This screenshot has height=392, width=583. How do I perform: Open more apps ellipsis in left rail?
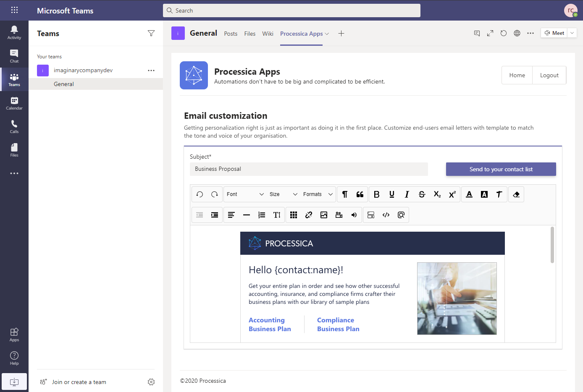point(14,173)
